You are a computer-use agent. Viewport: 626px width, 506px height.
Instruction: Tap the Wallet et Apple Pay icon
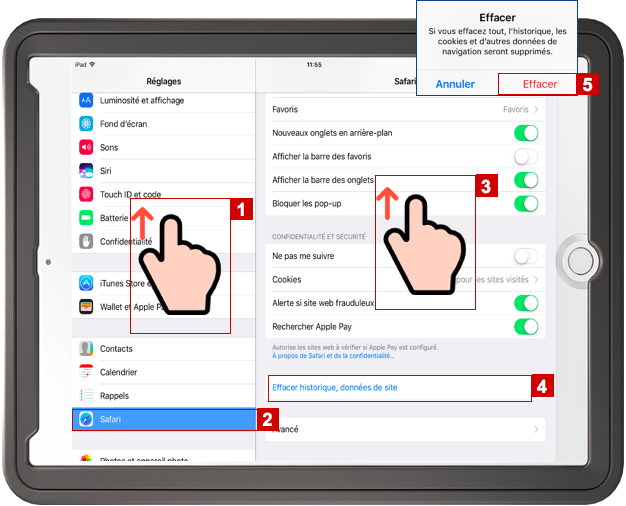point(86,307)
